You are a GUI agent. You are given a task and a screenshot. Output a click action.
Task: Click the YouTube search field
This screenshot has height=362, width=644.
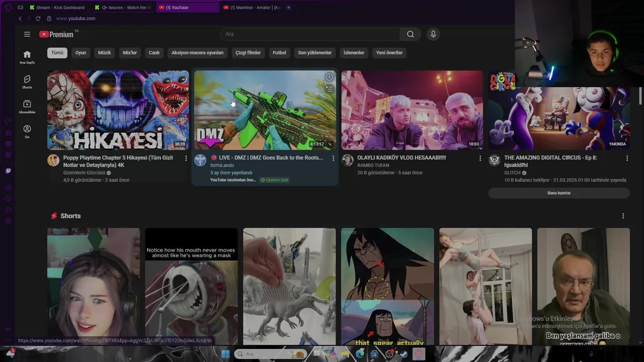[x=310, y=34]
